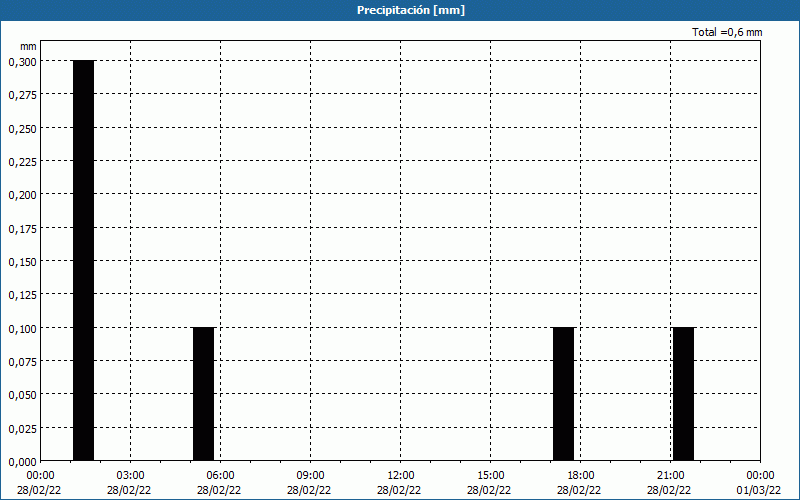Click the 12:00 28/02/22 time label
800x500 pixels.
click(399, 483)
